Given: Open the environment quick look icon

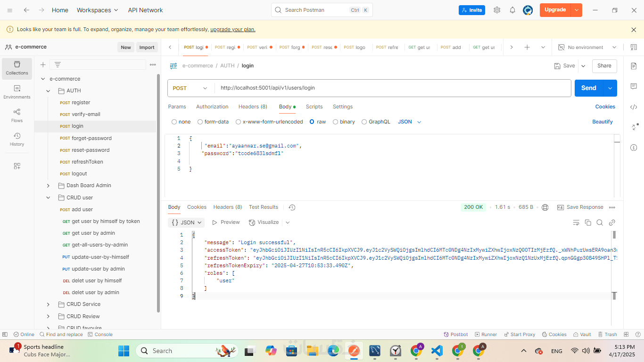Looking at the screenshot, I should tap(634, 47).
